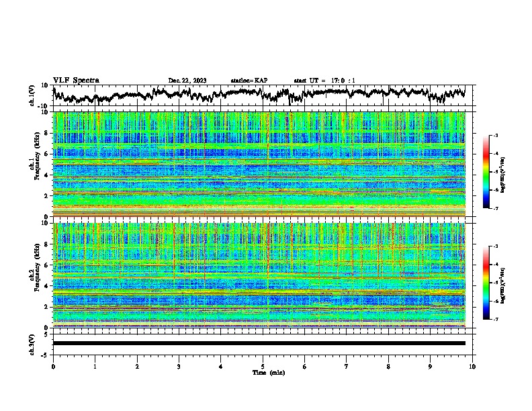Click the "8" kHz tick on ch.1 frequency axis

coord(48,133)
